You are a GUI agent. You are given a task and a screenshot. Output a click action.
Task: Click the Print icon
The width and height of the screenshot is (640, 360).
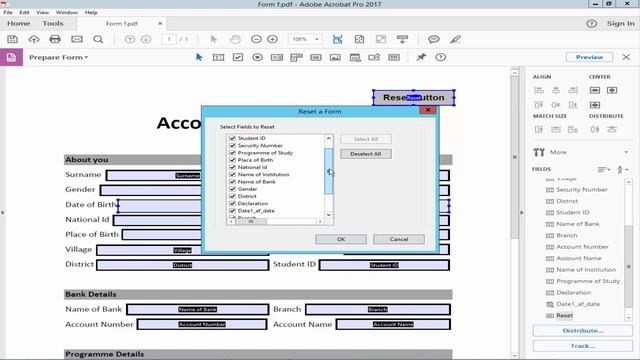click(55, 39)
